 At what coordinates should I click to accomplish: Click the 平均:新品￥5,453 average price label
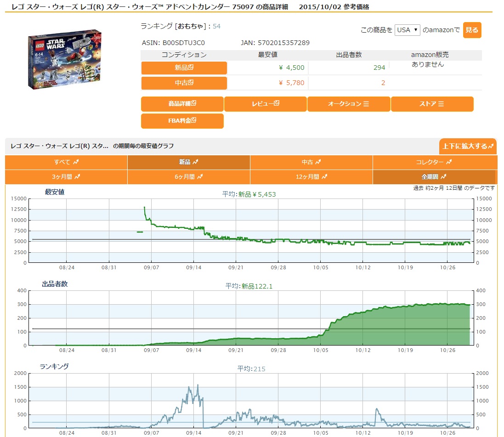click(249, 194)
